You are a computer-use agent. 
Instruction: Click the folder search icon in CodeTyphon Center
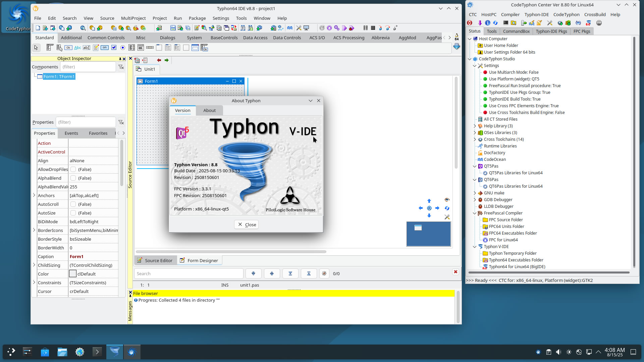click(514, 23)
